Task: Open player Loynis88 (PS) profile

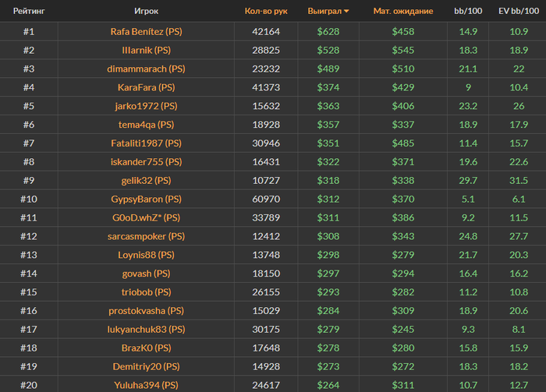Action: (x=147, y=255)
